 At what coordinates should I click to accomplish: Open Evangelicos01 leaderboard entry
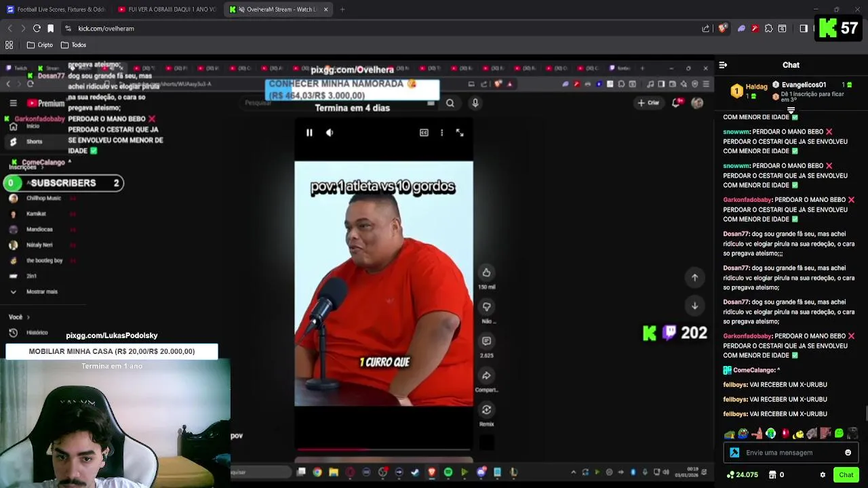[x=812, y=85]
